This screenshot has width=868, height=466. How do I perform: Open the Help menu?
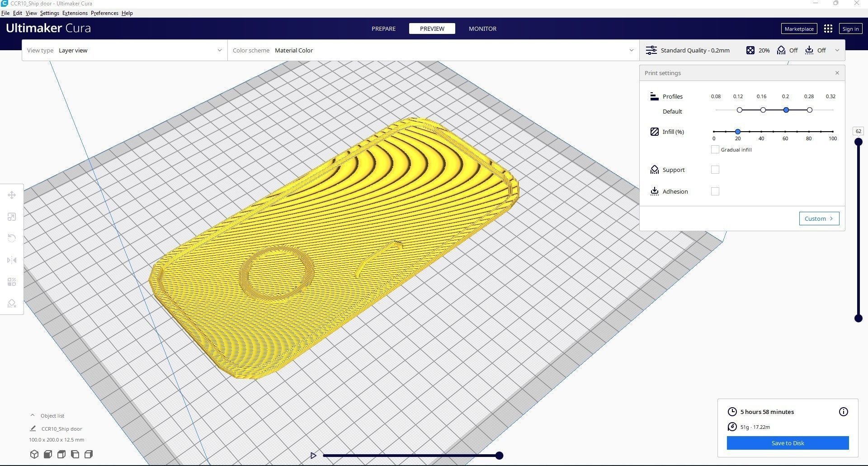[x=127, y=13]
